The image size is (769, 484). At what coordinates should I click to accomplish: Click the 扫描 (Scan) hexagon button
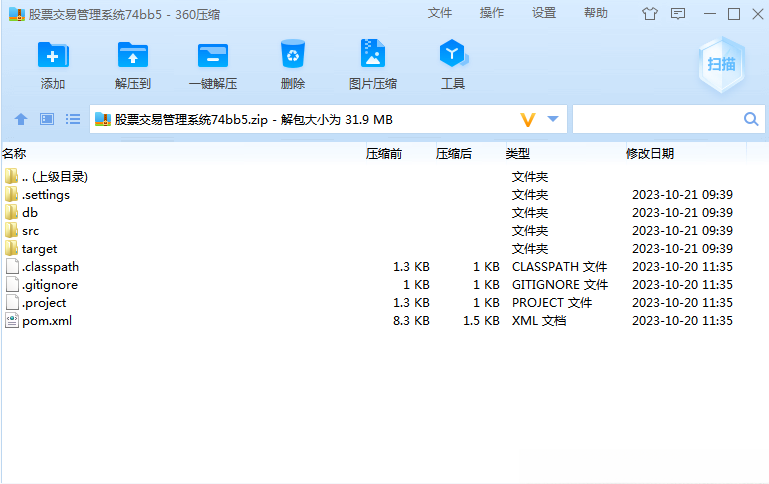(721, 64)
